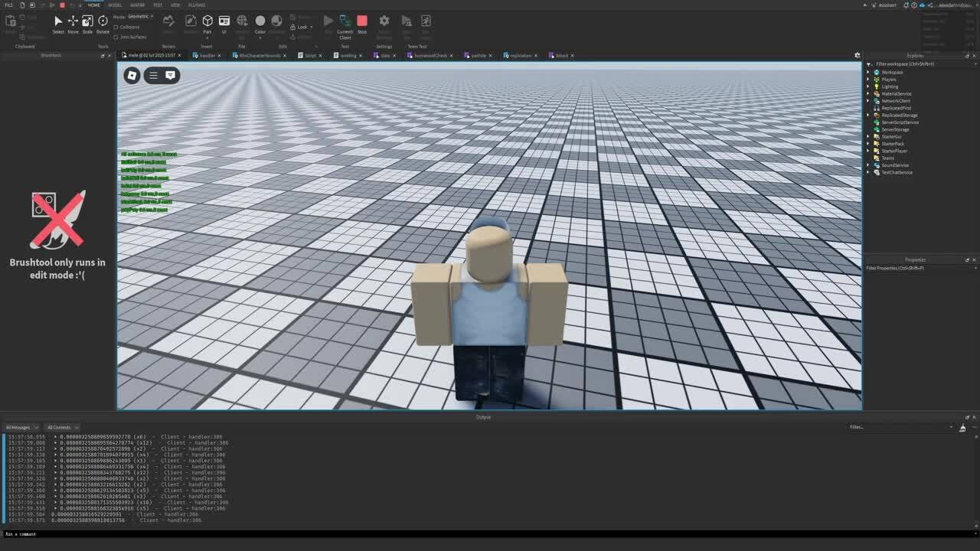Open the in-game hamburger menu
The image size is (980, 551).
153,75
